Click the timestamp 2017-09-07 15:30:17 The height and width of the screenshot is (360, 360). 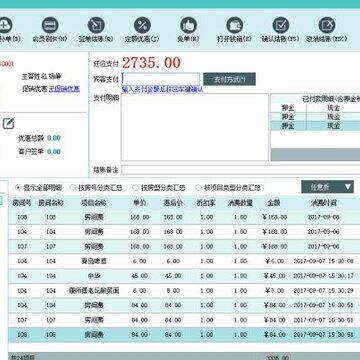pyautogui.click(x=323, y=276)
